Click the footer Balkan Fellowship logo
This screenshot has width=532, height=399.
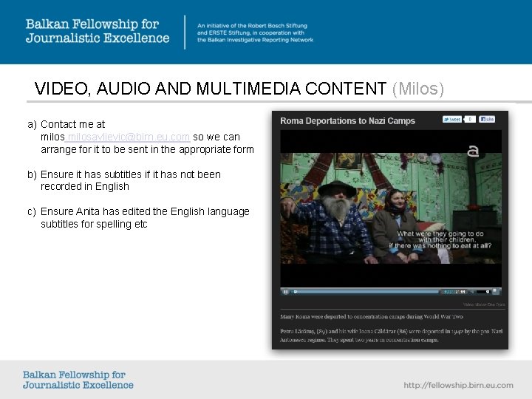pos(78,380)
